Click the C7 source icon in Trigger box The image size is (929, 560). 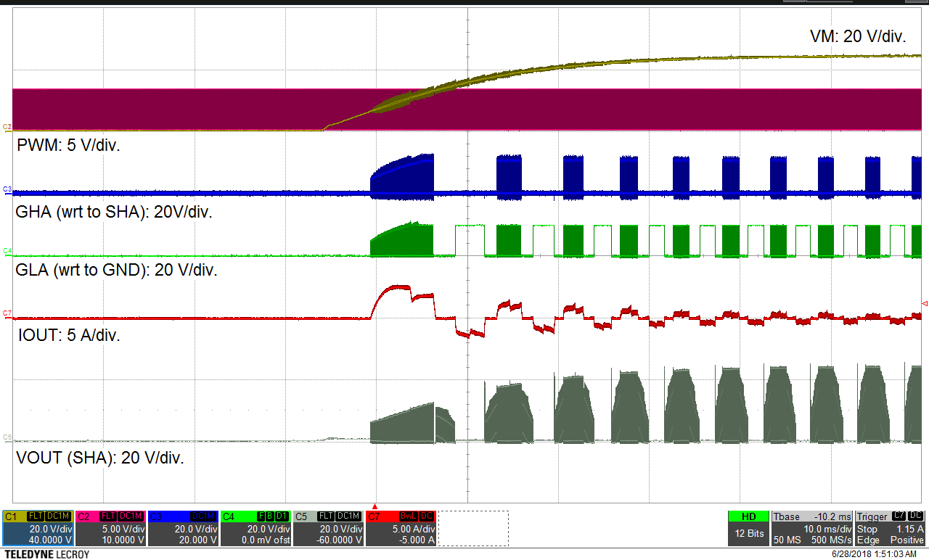click(x=899, y=516)
